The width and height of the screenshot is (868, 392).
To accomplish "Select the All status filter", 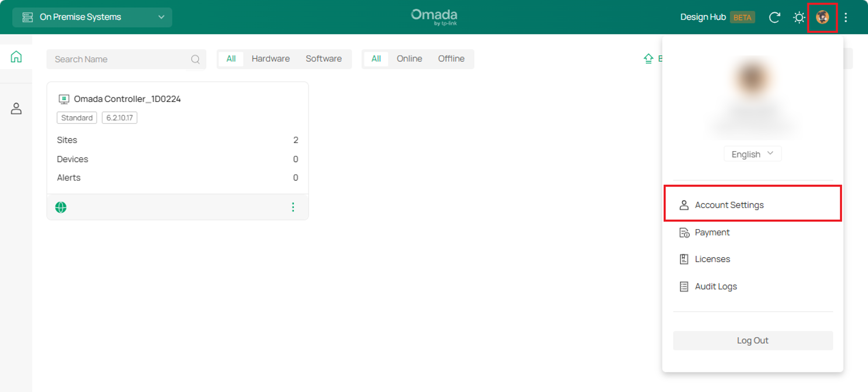I will [376, 59].
